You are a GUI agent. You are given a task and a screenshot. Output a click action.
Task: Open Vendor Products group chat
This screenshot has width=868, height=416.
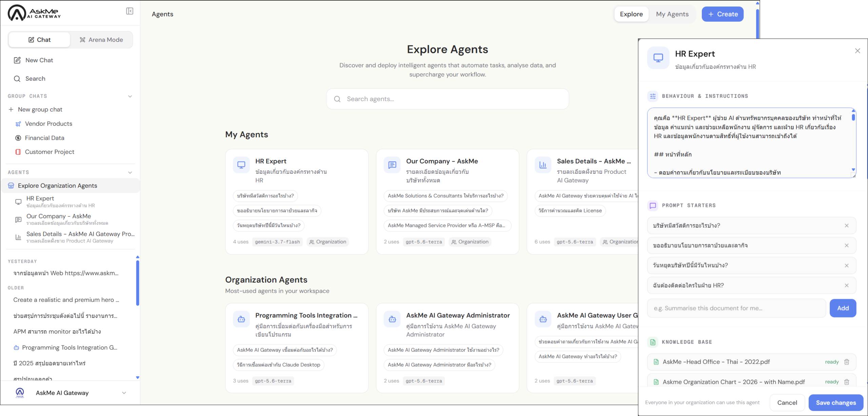coord(48,124)
